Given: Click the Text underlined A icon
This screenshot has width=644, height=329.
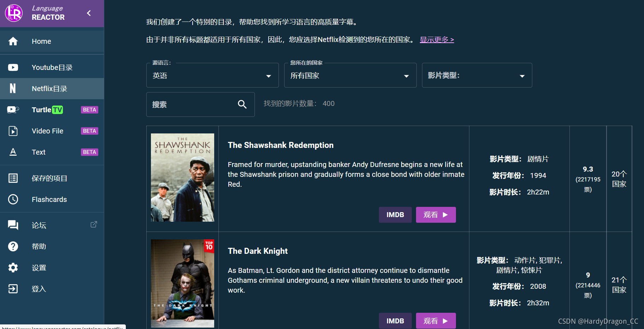Looking at the screenshot, I should [x=13, y=152].
